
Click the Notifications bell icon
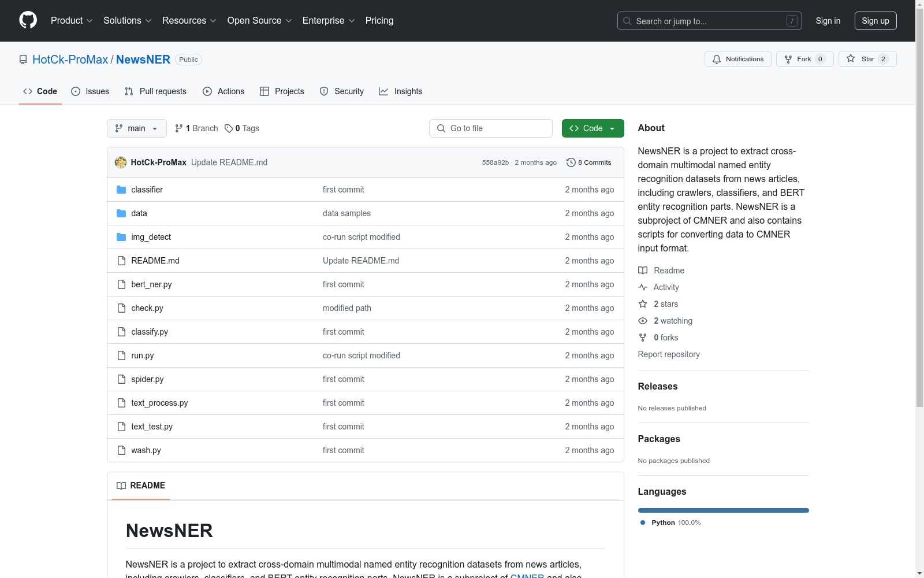tap(717, 59)
